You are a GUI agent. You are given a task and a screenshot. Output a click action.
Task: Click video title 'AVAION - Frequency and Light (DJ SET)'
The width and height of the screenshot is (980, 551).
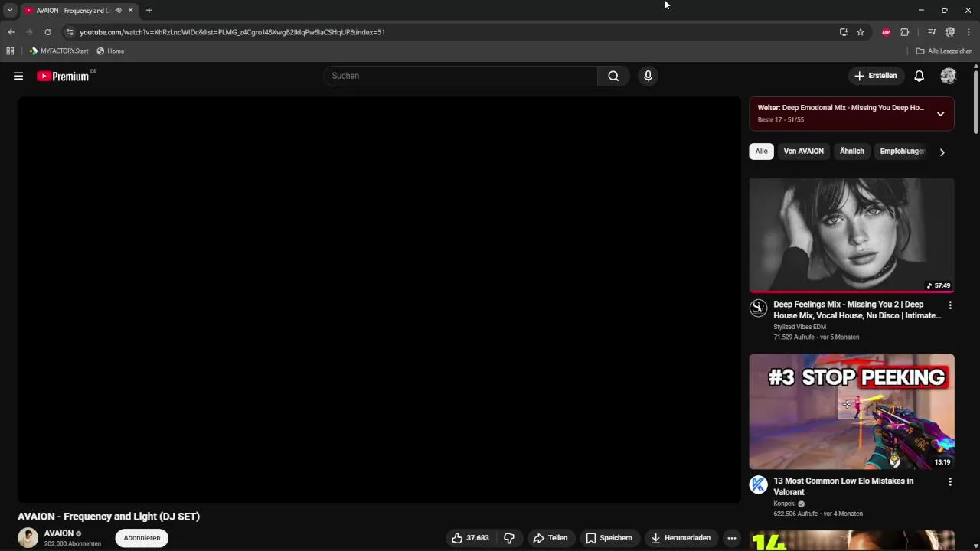[109, 517]
